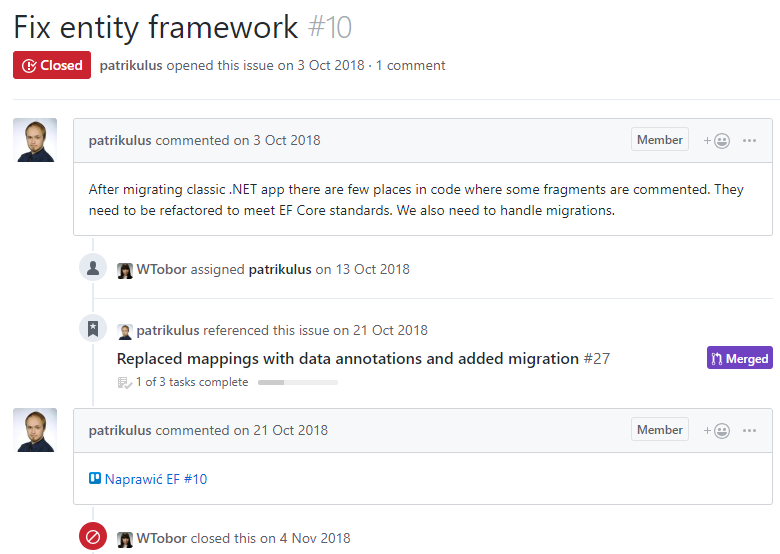
Task: Open the first comment's three-dot menu
Action: coord(750,141)
